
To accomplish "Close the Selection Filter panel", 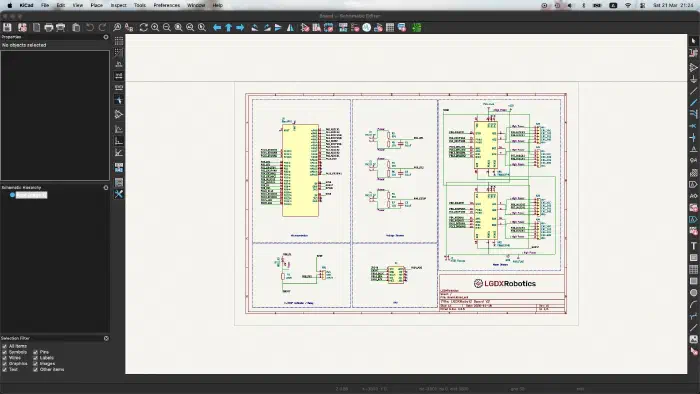I will pos(106,338).
